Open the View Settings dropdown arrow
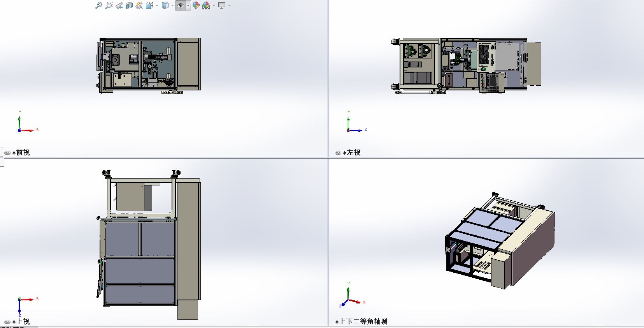 click(x=229, y=5)
